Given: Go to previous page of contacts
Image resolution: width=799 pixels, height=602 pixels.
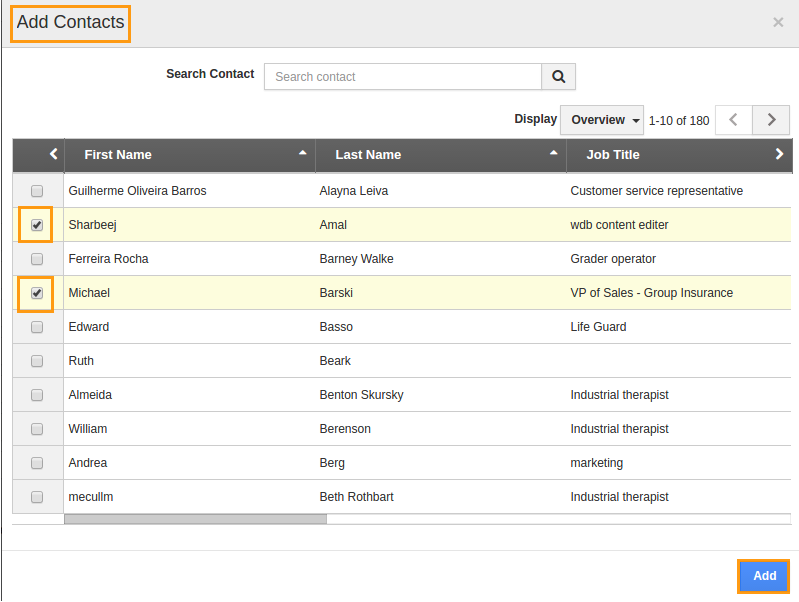Looking at the screenshot, I should click(x=733, y=120).
